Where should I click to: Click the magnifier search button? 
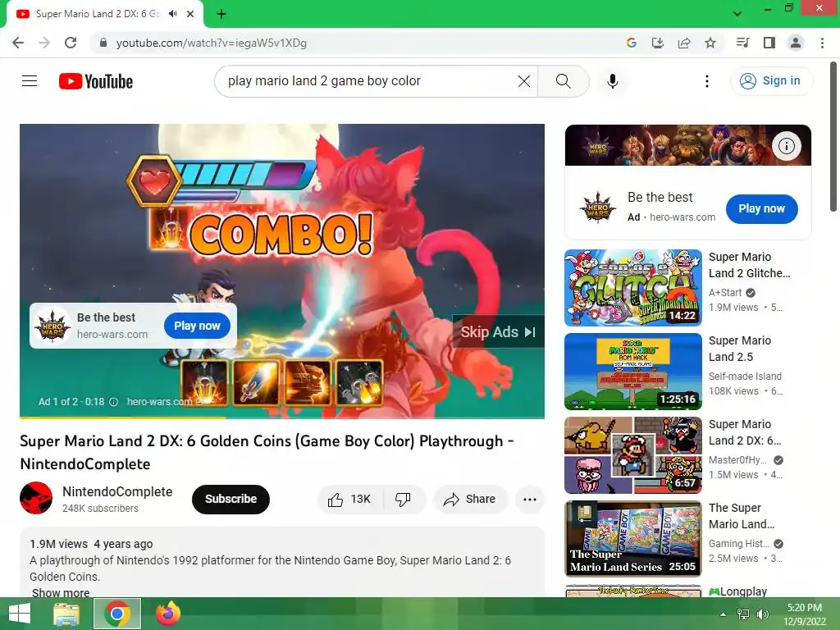coord(563,81)
